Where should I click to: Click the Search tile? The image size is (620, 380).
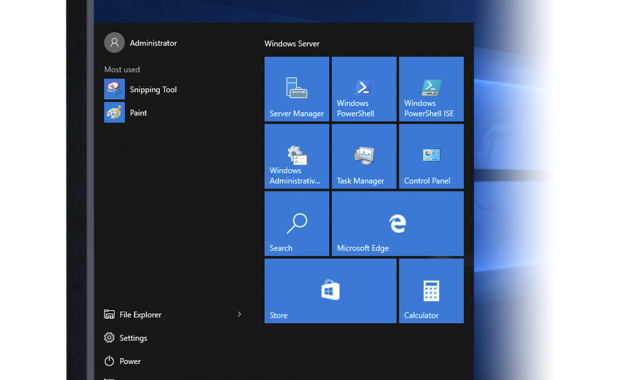point(297,223)
